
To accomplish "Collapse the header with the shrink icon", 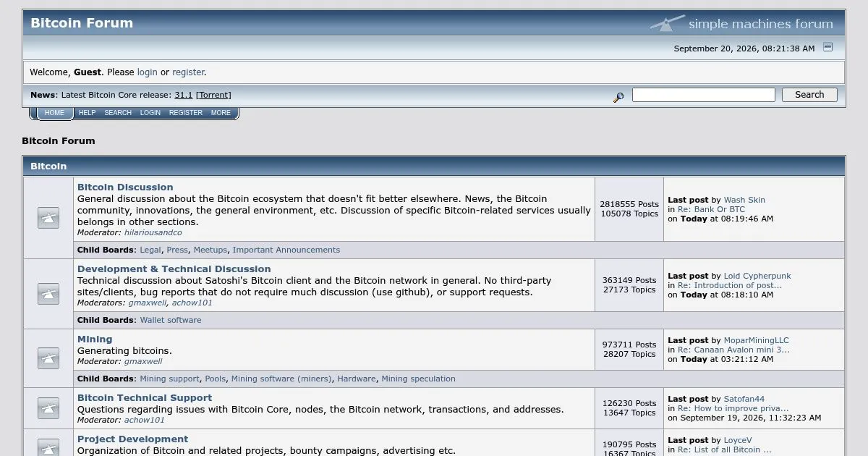I will click(828, 47).
